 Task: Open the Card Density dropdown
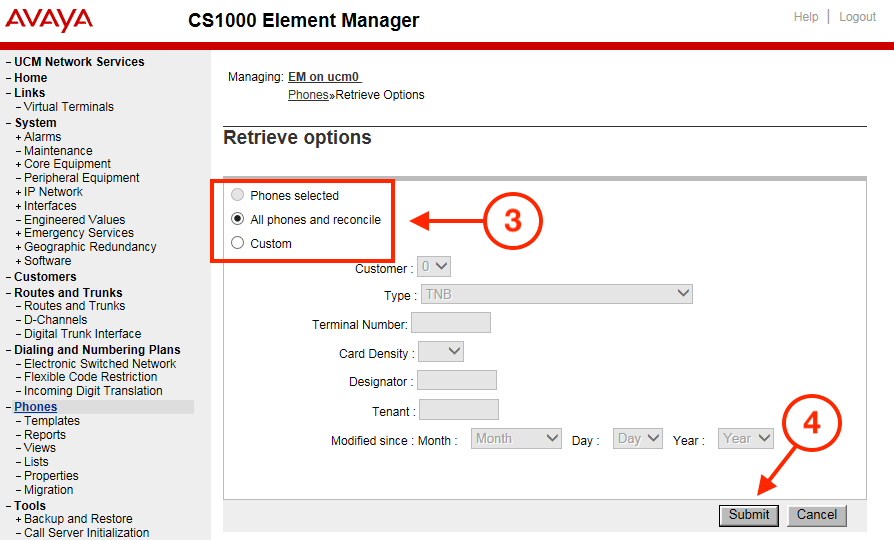441,351
